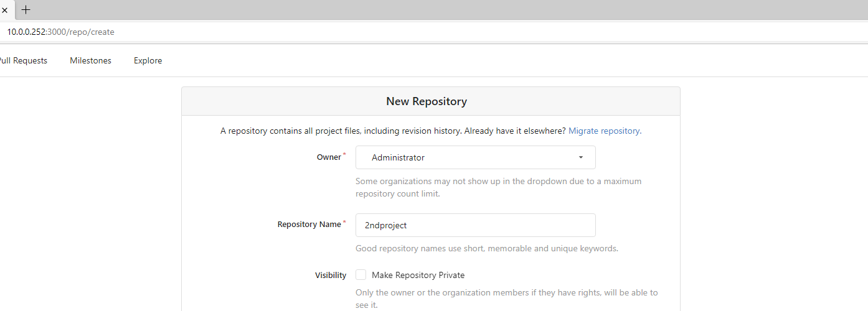Expand the Owner dropdown caret arrow
The height and width of the screenshot is (311, 868).
[581, 157]
